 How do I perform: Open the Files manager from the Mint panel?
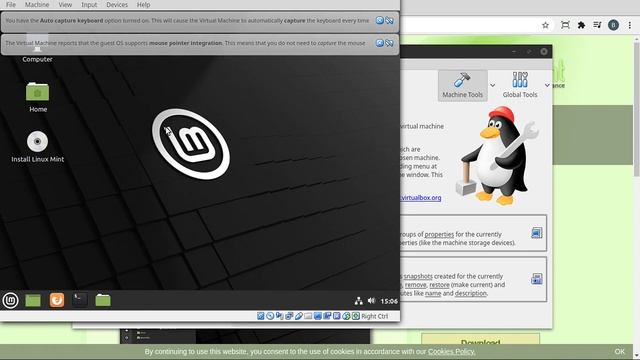[x=103, y=300]
